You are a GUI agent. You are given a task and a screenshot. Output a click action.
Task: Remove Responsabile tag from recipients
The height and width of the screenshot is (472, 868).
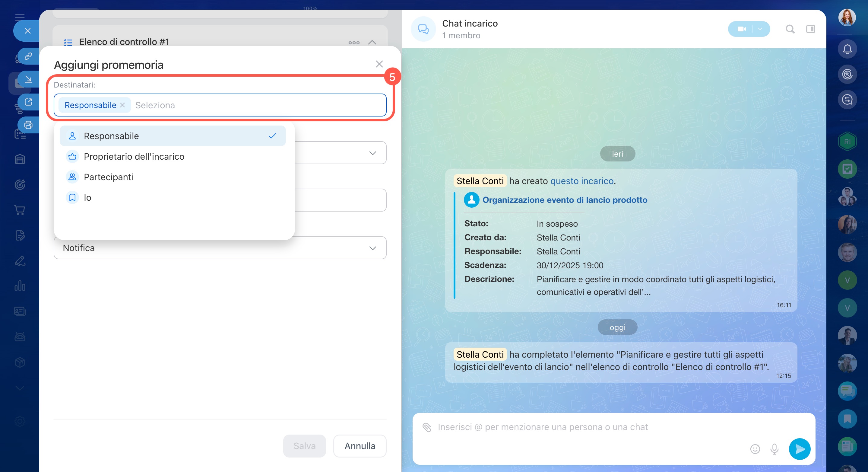point(123,105)
